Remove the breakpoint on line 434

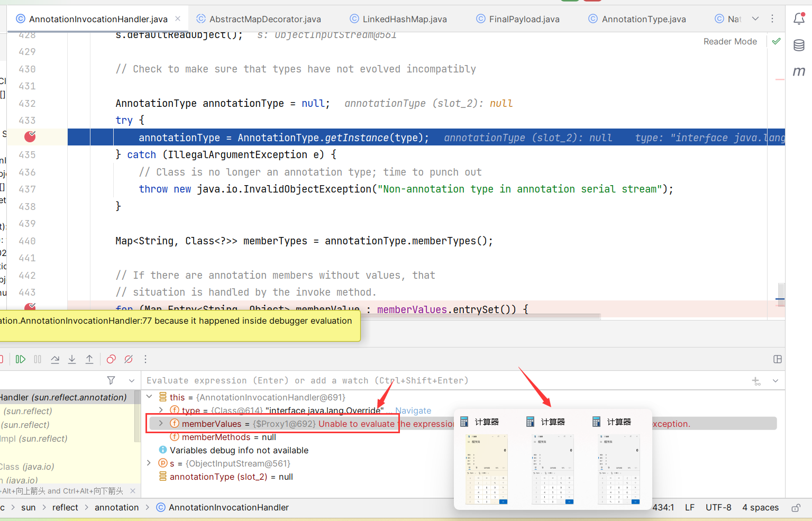coord(30,137)
